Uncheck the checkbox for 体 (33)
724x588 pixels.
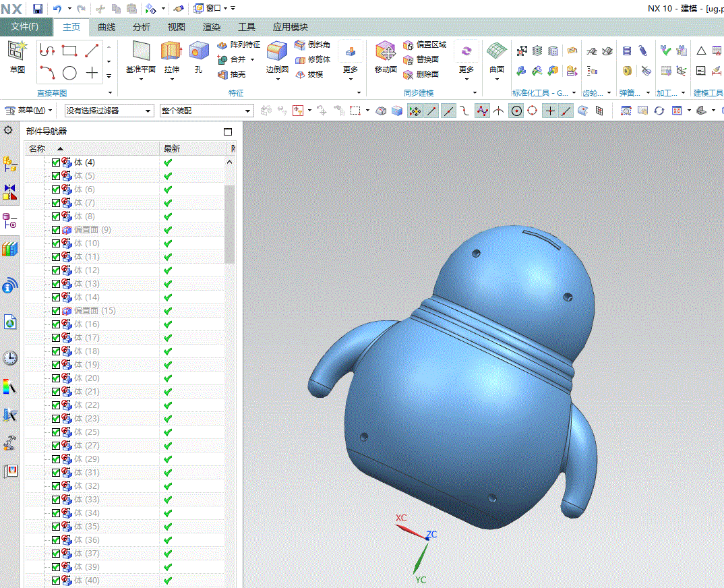[56, 500]
